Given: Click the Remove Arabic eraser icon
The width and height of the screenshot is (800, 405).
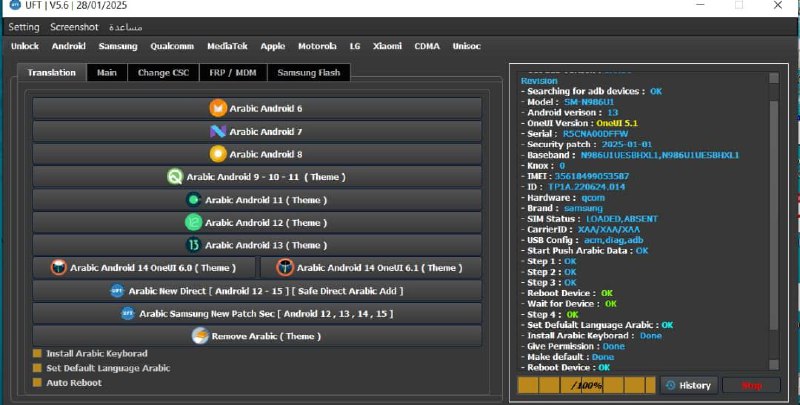Looking at the screenshot, I should click(x=200, y=336).
